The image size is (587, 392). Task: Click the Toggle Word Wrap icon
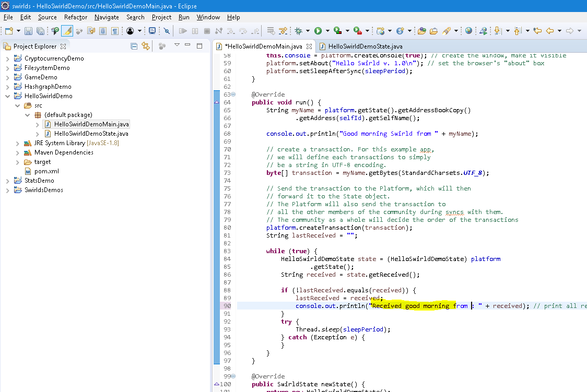click(x=91, y=31)
